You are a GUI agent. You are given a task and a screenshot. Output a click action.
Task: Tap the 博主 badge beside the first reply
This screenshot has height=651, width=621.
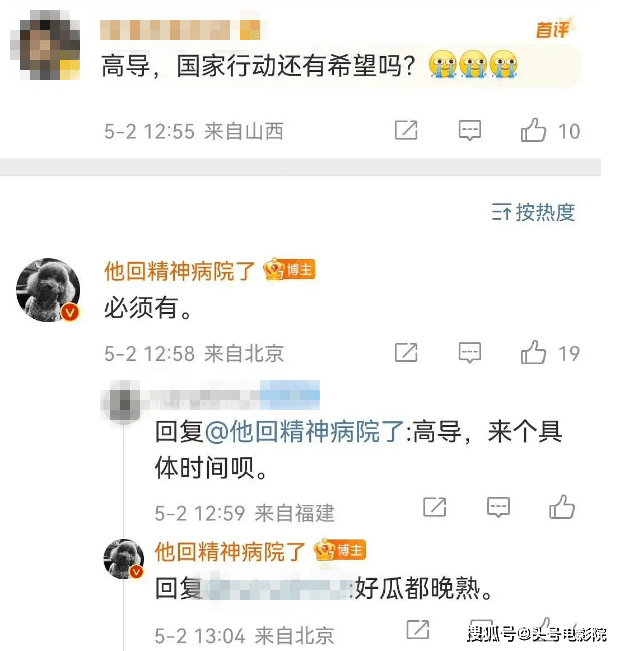(x=290, y=269)
